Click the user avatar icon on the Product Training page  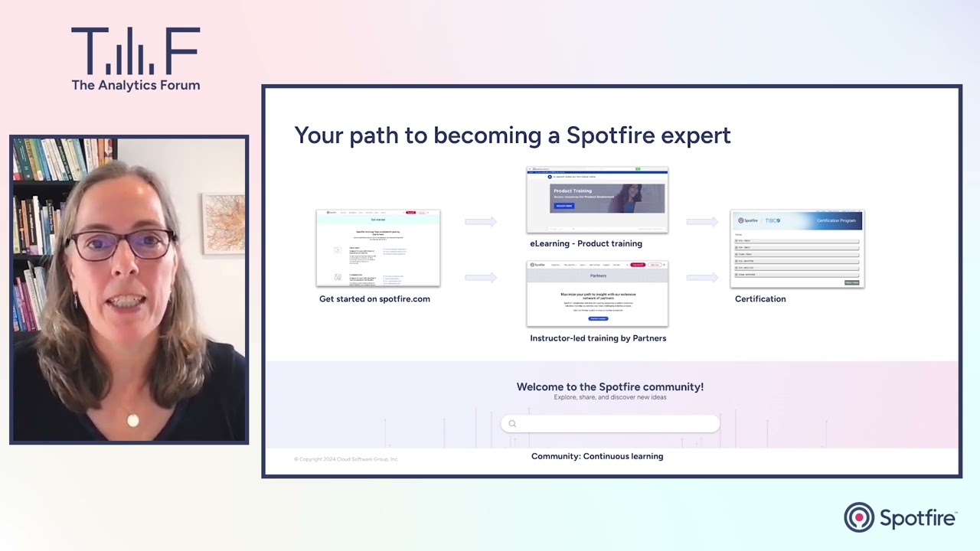pyautogui.click(x=550, y=177)
